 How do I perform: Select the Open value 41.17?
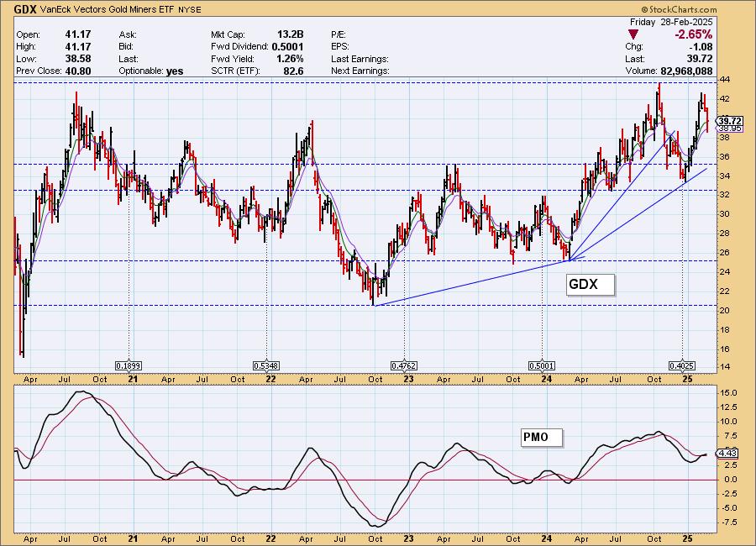click(77, 34)
